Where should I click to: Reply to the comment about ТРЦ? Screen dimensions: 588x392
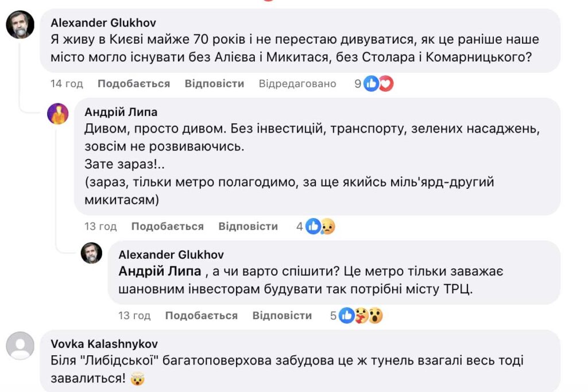point(282,316)
